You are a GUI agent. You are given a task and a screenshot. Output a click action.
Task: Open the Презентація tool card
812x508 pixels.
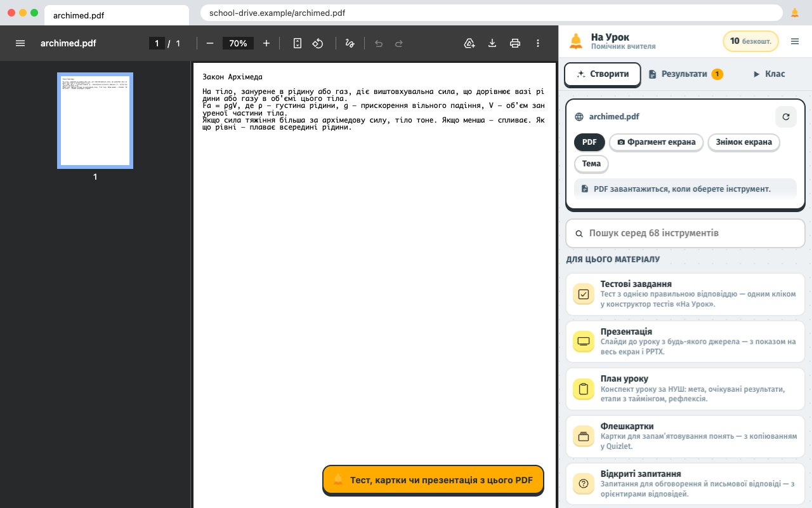(685, 341)
